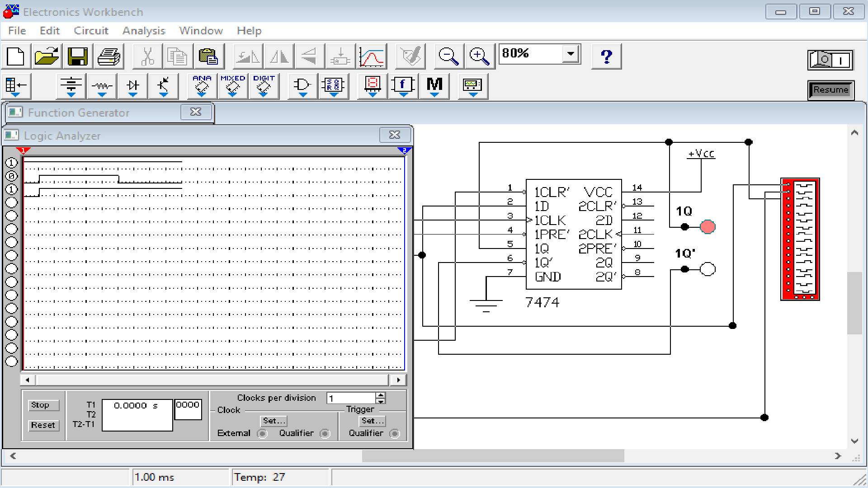Click the logic analyzer horizontal scrollbar
The image size is (868, 488).
[212, 380]
